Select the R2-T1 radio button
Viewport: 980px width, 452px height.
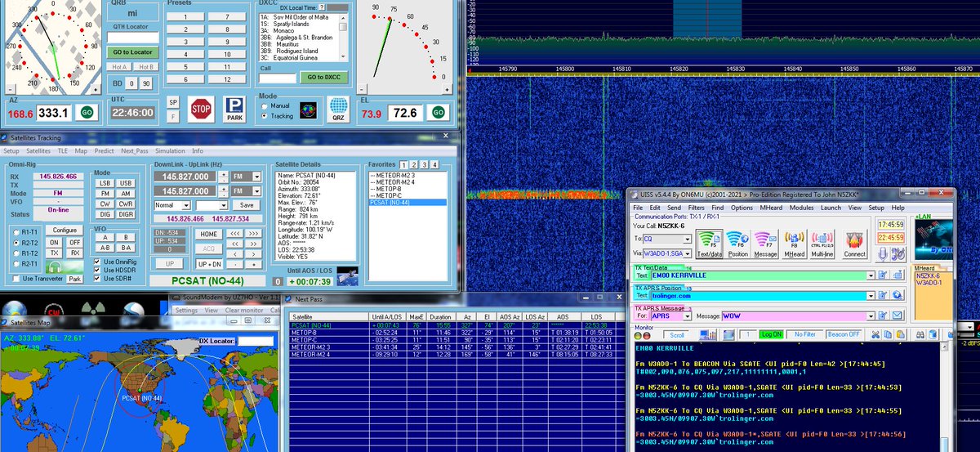pos(16,264)
